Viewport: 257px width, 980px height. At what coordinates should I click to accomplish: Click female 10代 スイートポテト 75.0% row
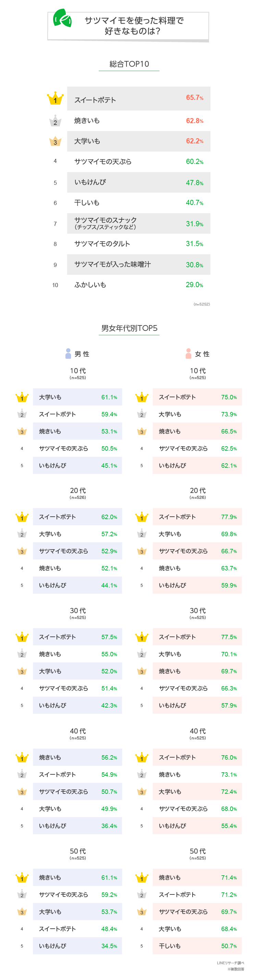[197, 397]
